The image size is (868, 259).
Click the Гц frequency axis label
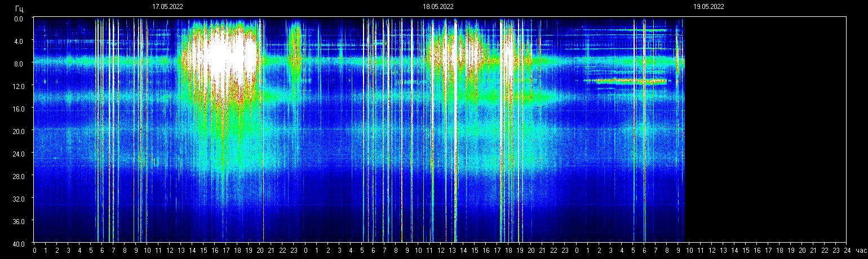pos(20,8)
